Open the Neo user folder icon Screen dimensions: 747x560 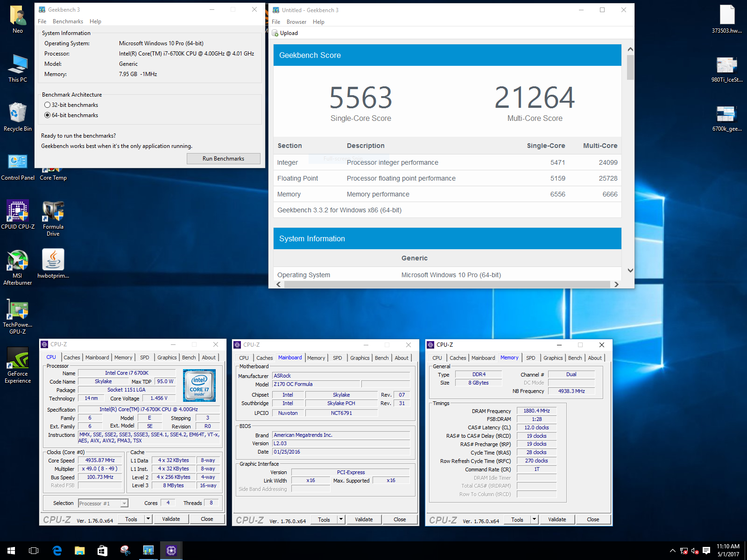pos(18,20)
